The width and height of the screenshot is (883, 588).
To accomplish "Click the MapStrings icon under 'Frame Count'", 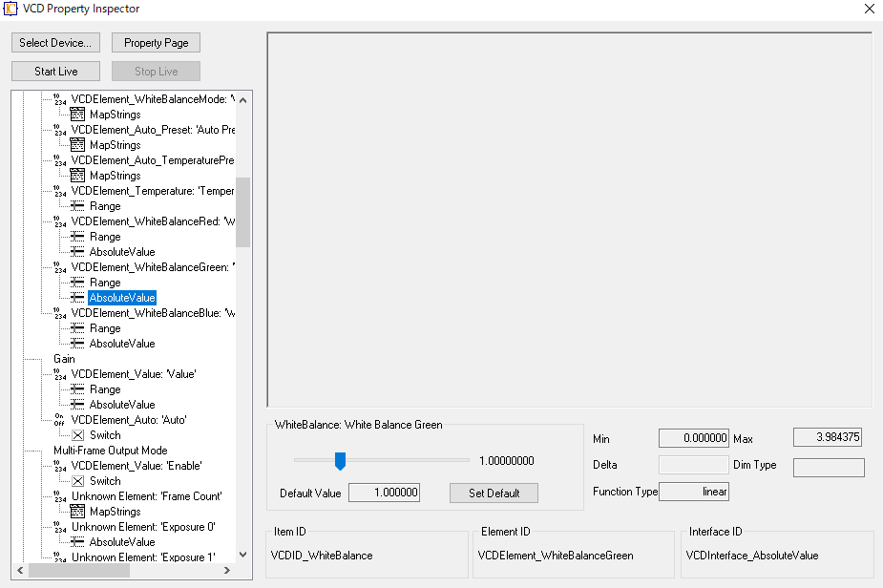I will [x=77, y=512].
